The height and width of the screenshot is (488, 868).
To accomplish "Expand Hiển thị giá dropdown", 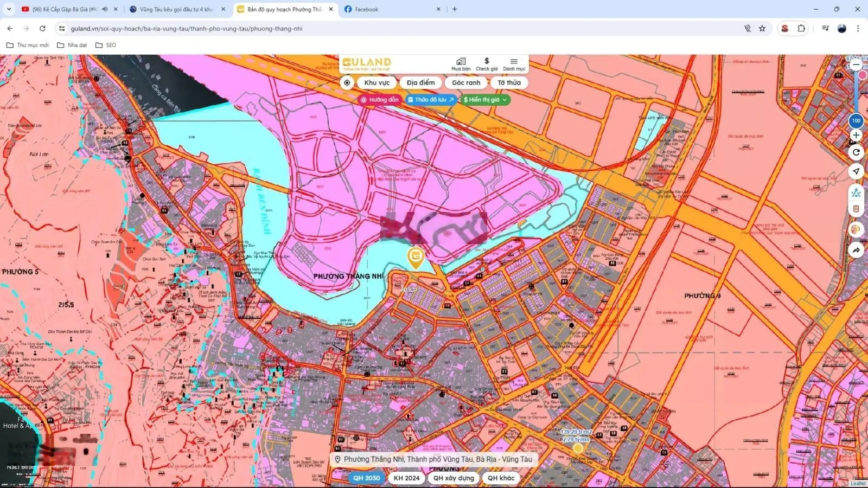I will pos(485,100).
